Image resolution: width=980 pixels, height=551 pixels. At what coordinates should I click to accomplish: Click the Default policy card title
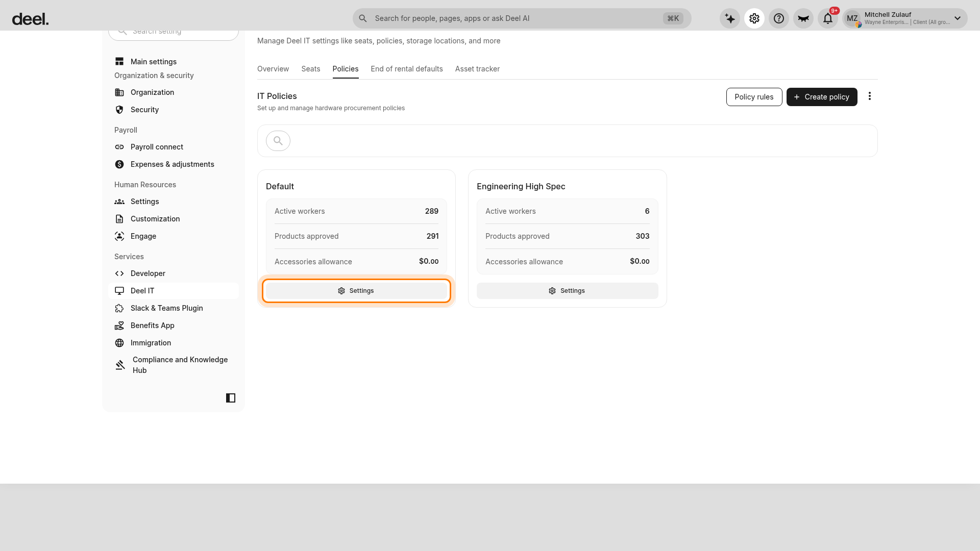(x=280, y=187)
